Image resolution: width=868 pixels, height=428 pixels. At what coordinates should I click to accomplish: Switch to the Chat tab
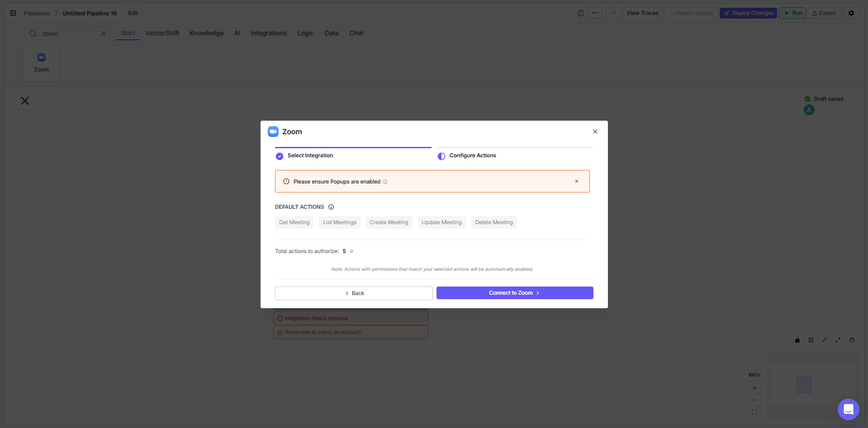pos(356,33)
